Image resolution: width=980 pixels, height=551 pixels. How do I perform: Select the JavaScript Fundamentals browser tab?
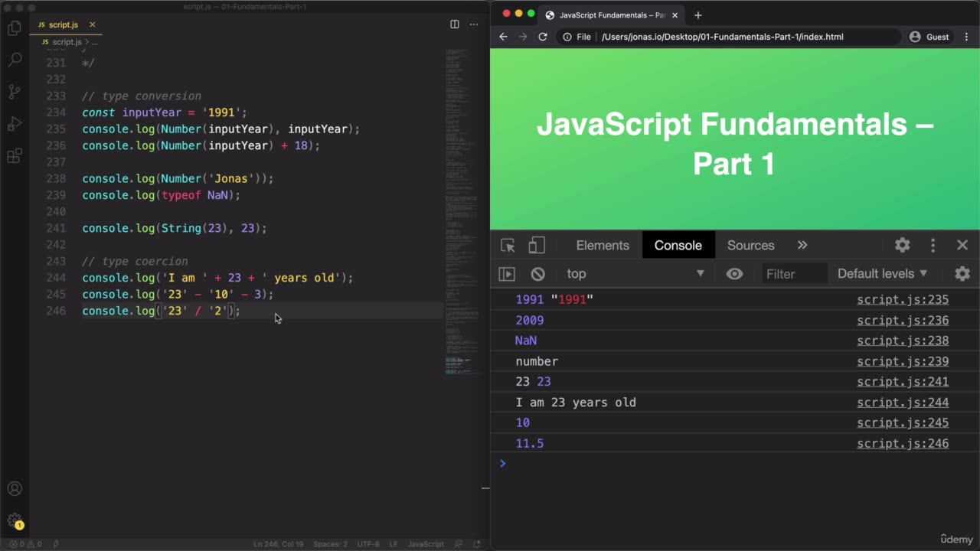(611, 15)
